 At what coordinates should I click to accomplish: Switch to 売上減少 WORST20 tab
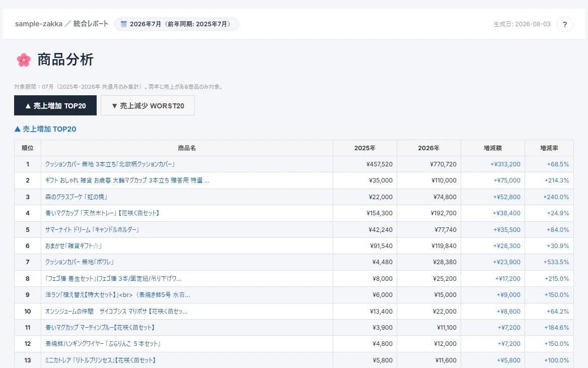click(x=148, y=105)
